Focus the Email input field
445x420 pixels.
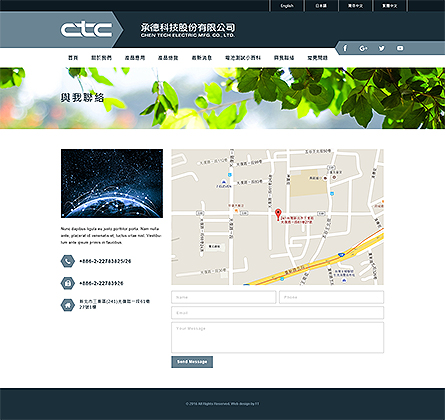(x=277, y=313)
